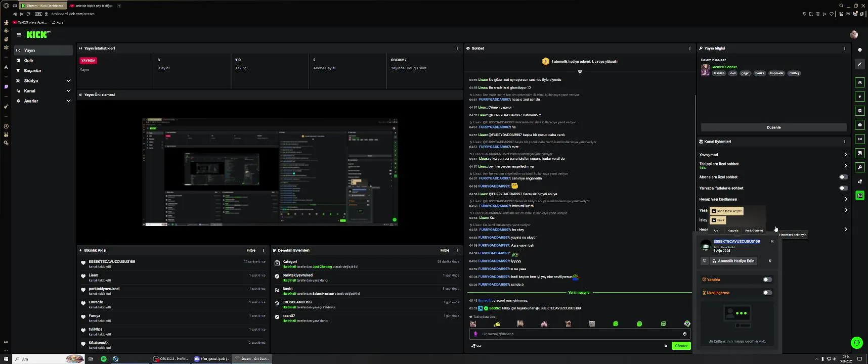Open the Discord window from taskbar

[x=211, y=359]
